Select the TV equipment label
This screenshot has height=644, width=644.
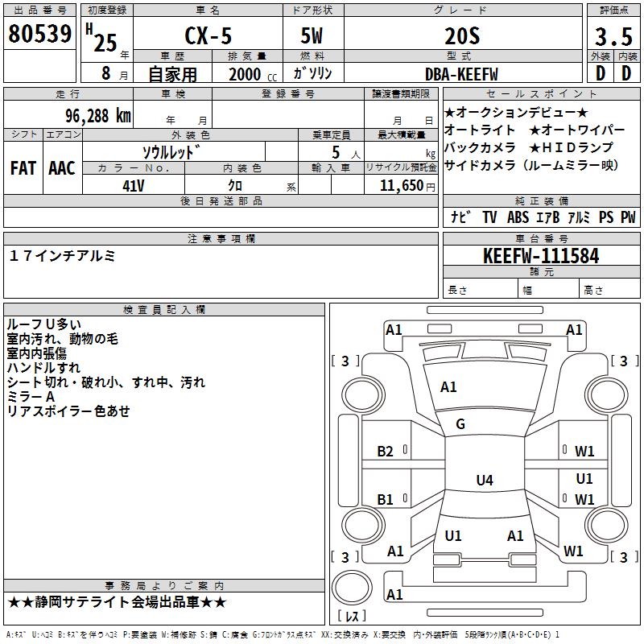tap(489, 217)
